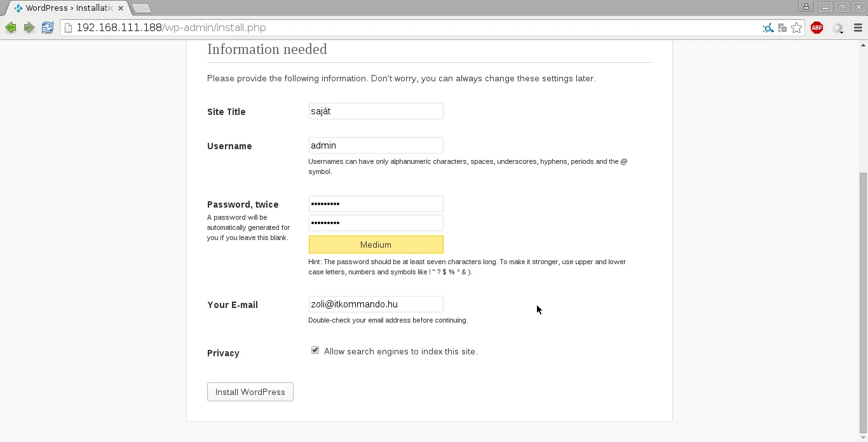Open the blue key icon in the address bar
This screenshot has width=868, height=442.
[x=768, y=28]
